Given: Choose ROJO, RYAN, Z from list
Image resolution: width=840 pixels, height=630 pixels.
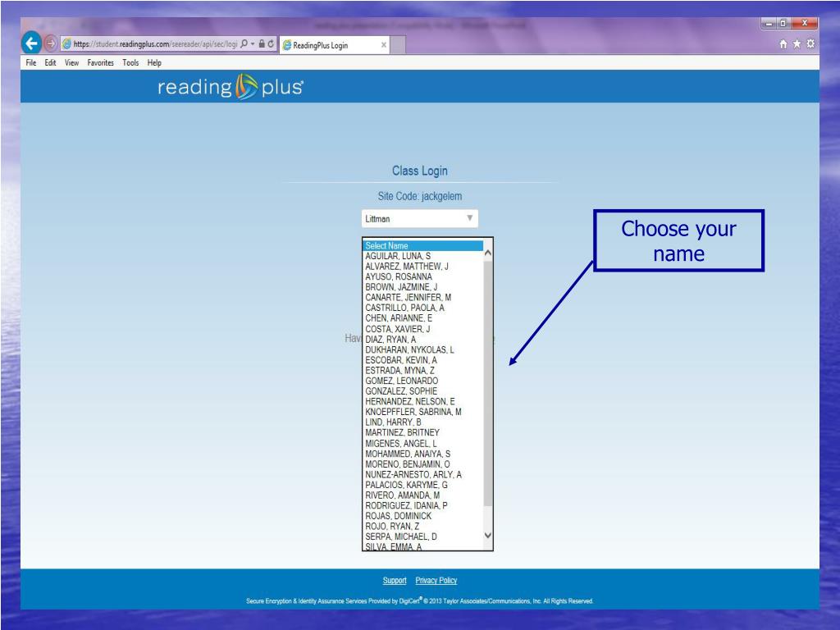Looking at the screenshot, I should click(x=422, y=527).
